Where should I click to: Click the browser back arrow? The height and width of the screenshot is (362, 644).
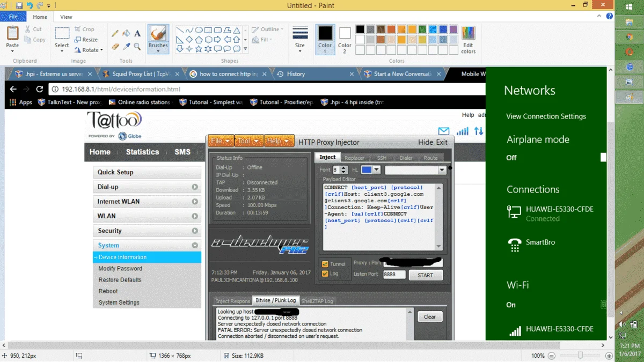point(13,89)
